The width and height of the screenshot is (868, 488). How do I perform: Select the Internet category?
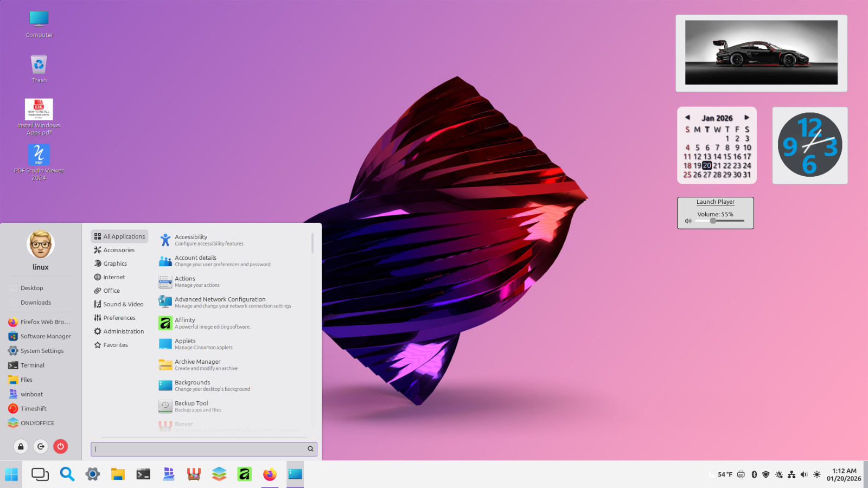click(x=119, y=277)
